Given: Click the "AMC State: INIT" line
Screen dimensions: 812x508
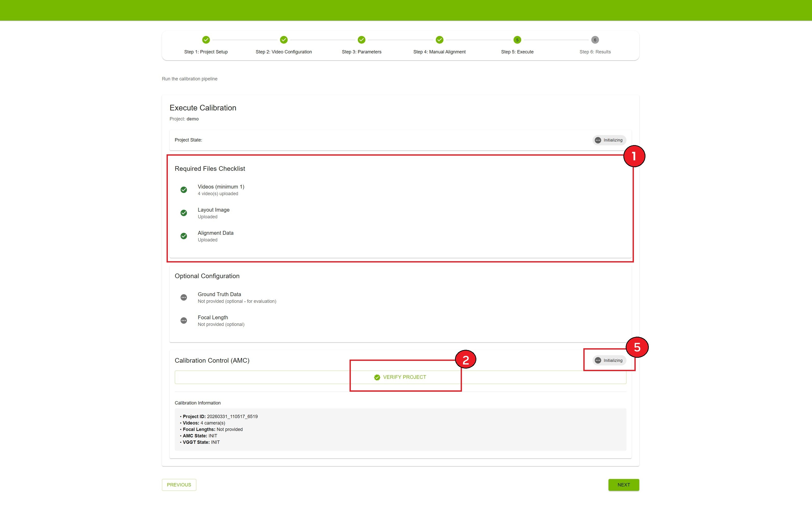Looking at the screenshot, I should pos(200,436).
